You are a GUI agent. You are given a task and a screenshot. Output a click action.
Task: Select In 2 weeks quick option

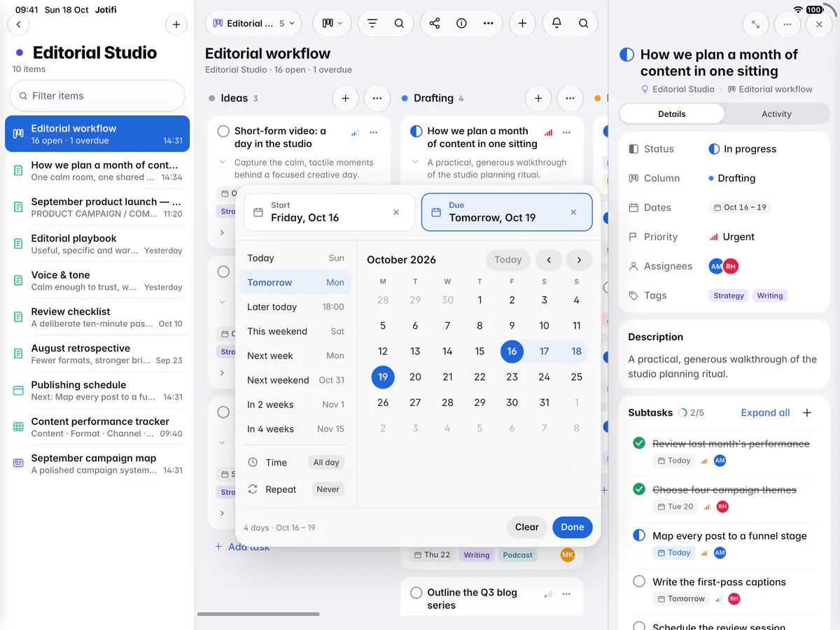click(x=295, y=405)
